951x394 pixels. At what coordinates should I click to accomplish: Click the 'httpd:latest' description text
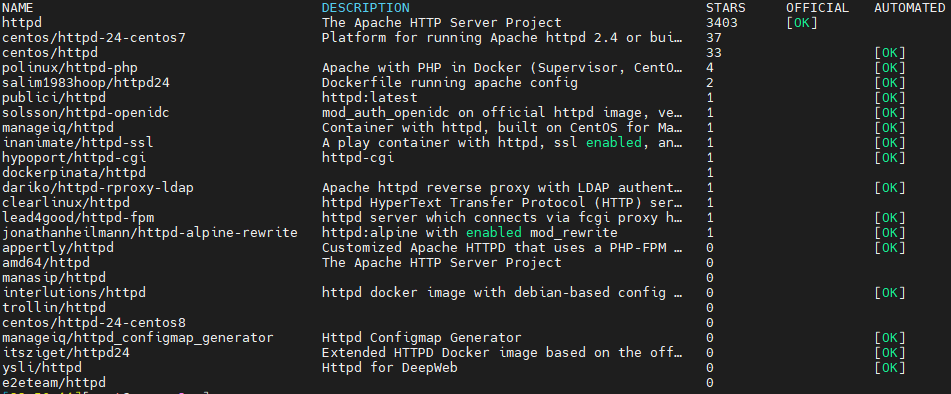pos(369,98)
